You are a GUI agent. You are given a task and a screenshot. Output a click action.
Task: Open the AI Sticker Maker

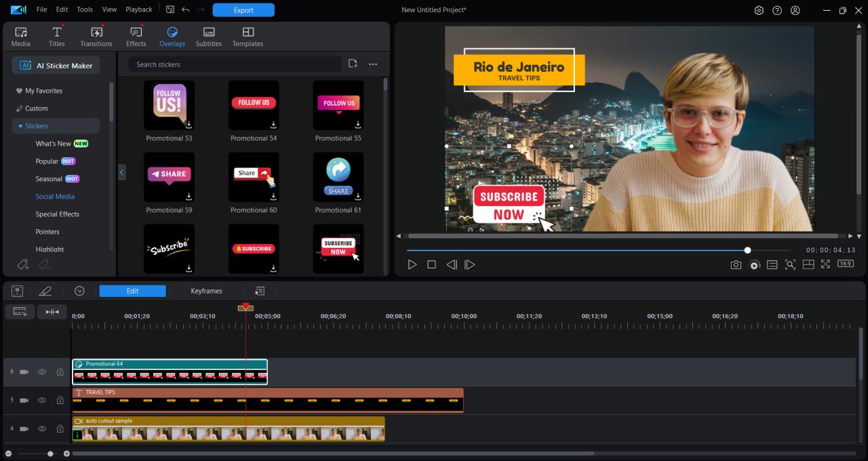pyautogui.click(x=55, y=65)
